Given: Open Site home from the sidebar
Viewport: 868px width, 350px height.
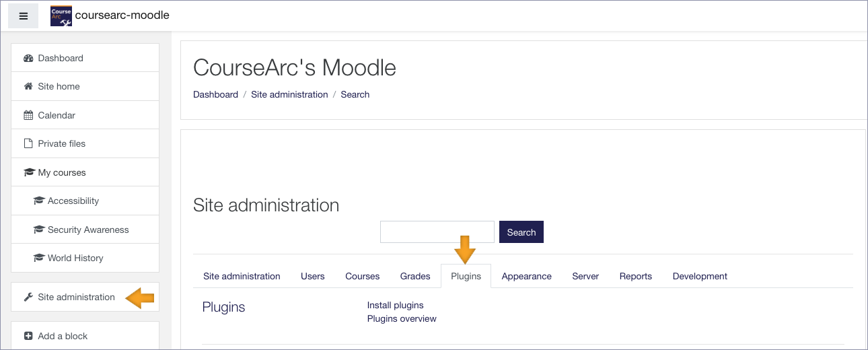Looking at the screenshot, I should click(85, 86).
